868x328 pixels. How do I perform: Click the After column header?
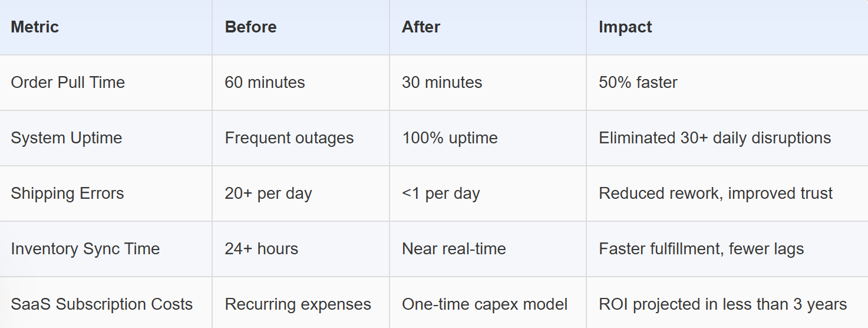click(x=421, y=27)
